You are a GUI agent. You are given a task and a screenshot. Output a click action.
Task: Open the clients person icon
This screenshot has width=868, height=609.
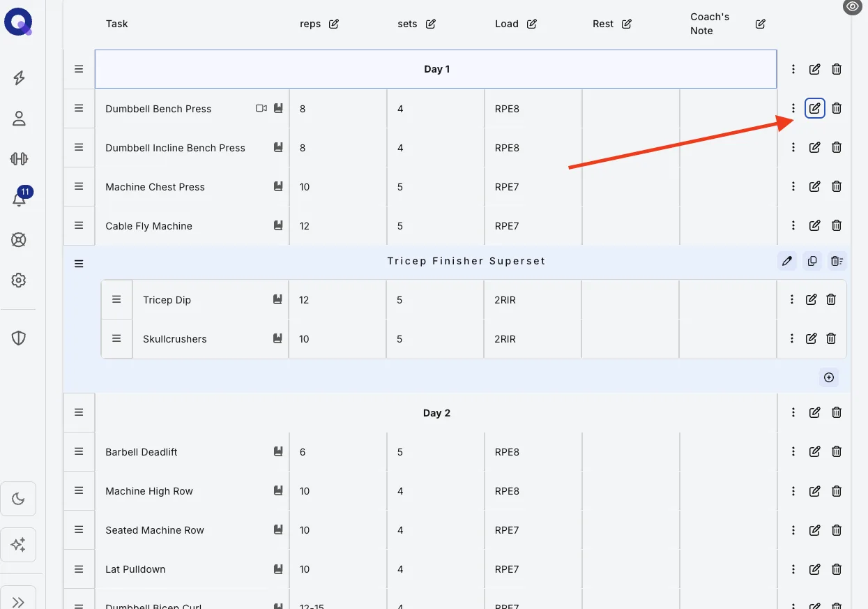click(19, 119)
